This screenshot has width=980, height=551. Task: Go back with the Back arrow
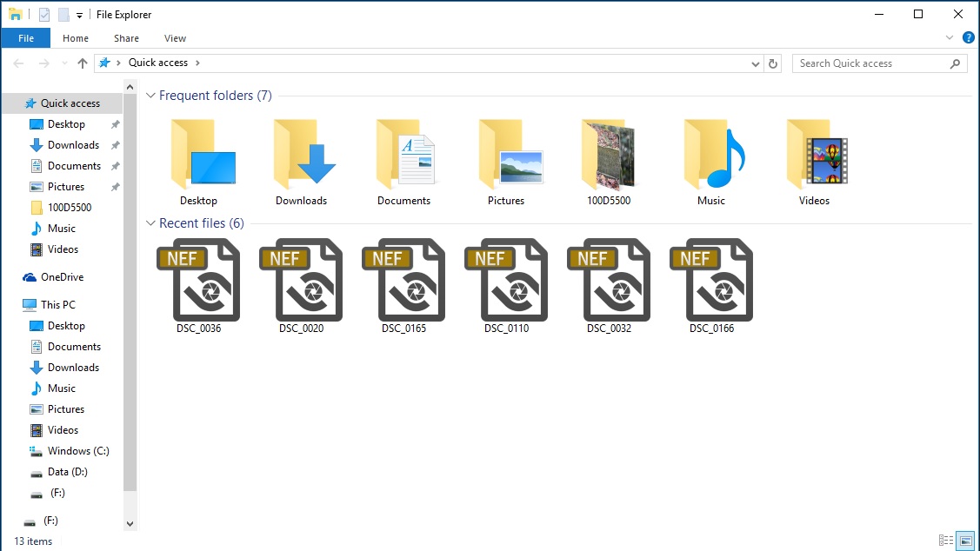click(x=19, y=63)
